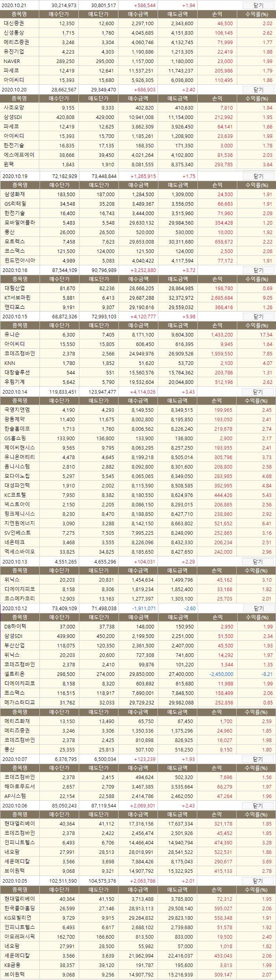The width and height of the screenshot is (276, 980).
Task: Select the 넥스트아이 entry
Action: click(x=138, y=504)
